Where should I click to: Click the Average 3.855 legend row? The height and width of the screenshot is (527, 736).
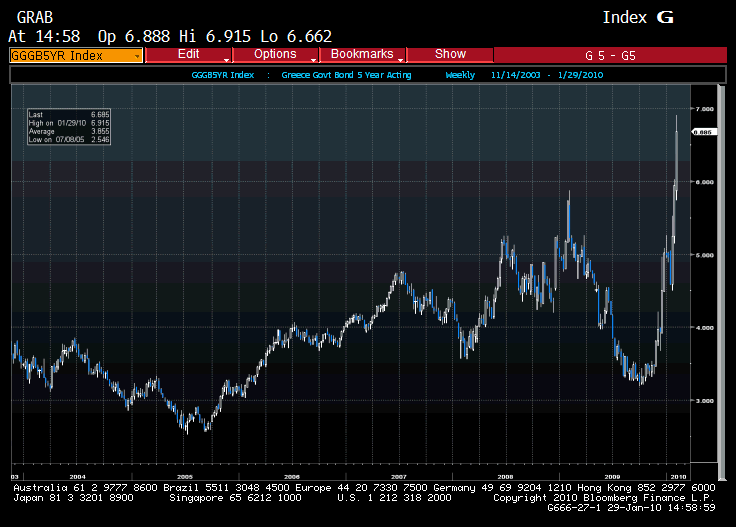click(x=69, y=131)
